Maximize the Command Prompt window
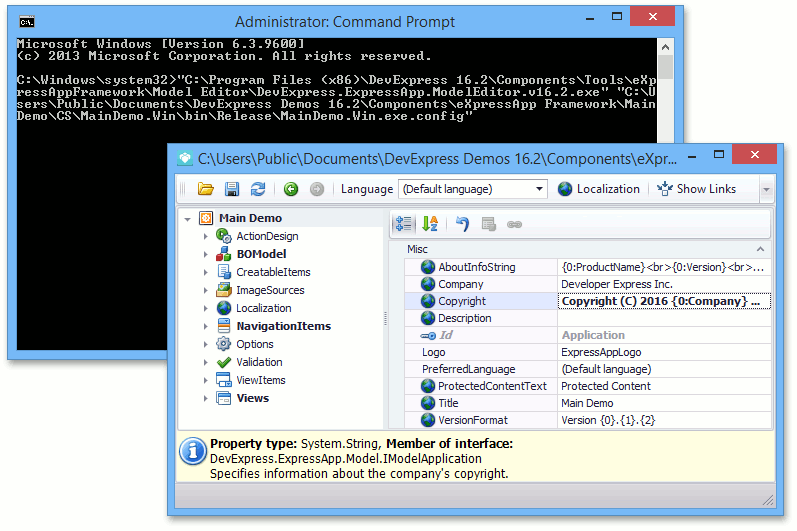 point(617,17)
